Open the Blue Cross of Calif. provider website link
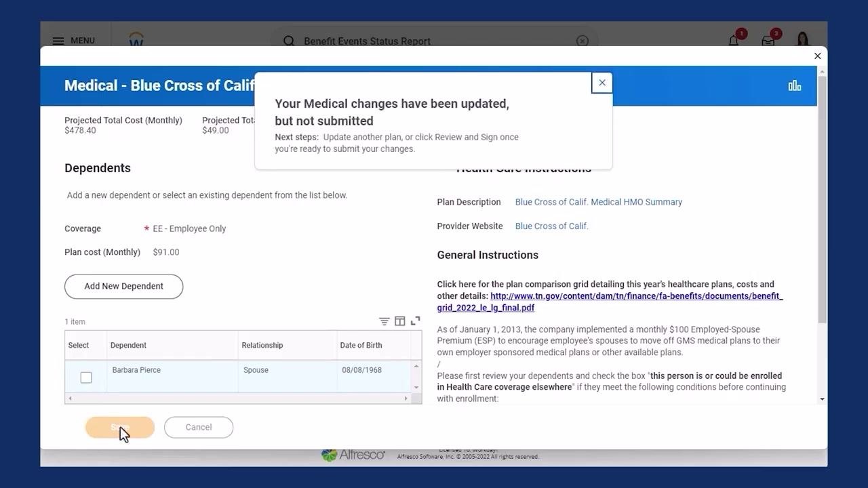 pos(552,226)
